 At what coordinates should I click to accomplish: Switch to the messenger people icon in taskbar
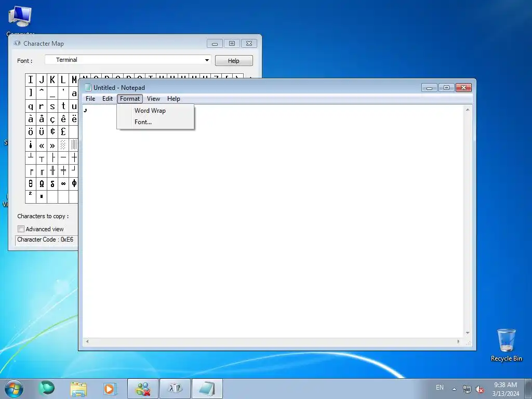(143, 389)
